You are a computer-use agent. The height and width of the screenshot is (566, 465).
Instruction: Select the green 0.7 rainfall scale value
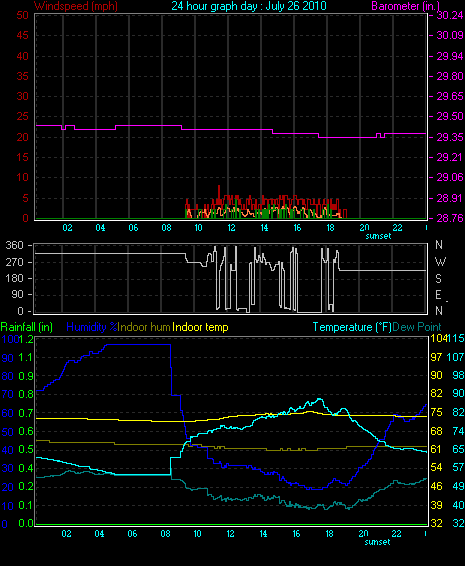(26, 413)
